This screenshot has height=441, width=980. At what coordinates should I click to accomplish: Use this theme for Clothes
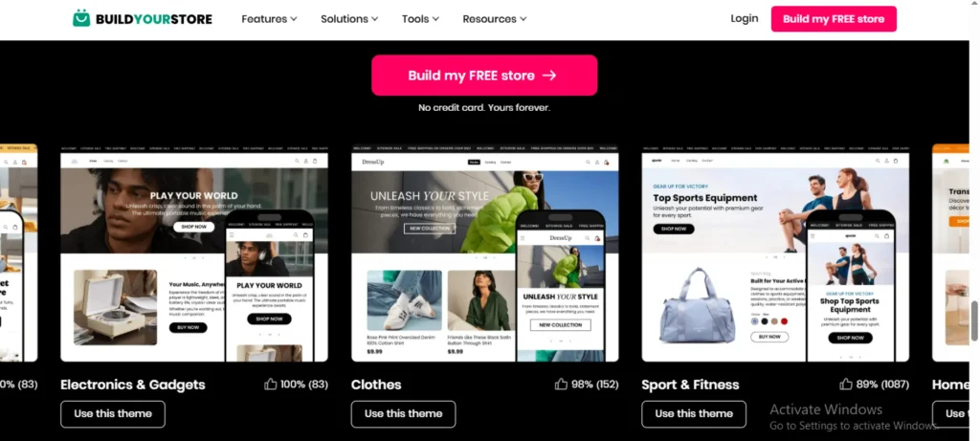(x=403, y=413)
